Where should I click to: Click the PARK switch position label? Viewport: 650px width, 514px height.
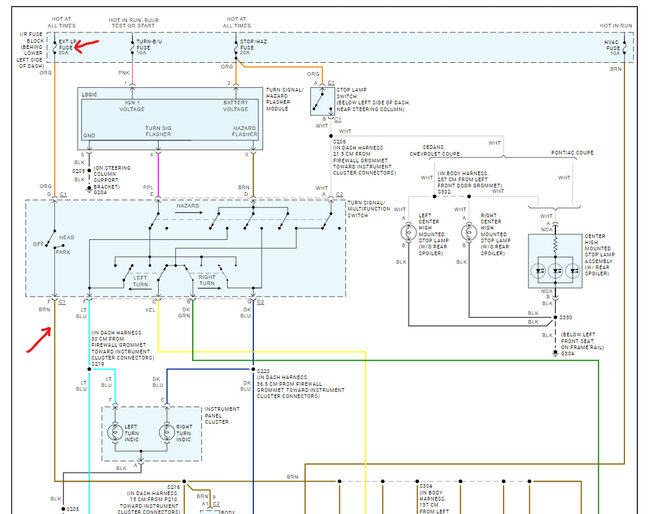tap(63, 252)
